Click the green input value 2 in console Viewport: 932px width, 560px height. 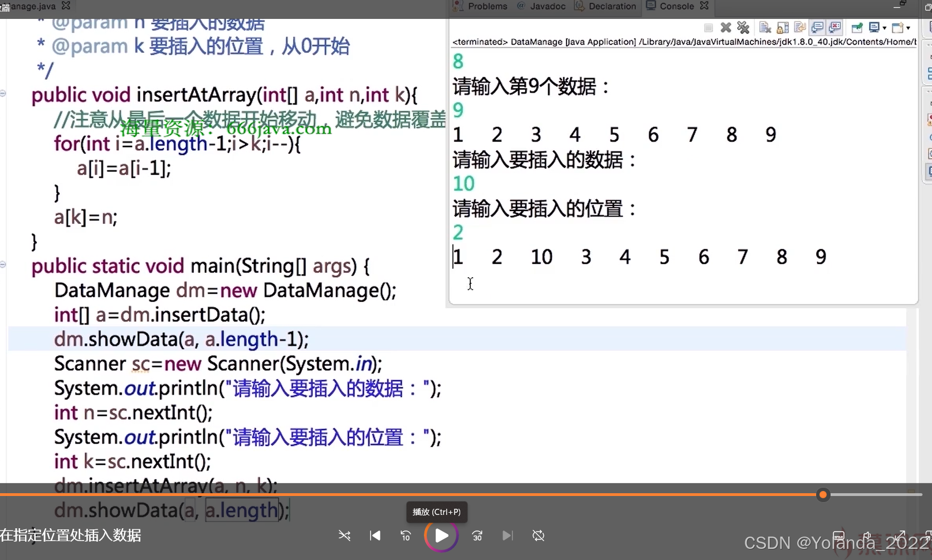point(458,232)
